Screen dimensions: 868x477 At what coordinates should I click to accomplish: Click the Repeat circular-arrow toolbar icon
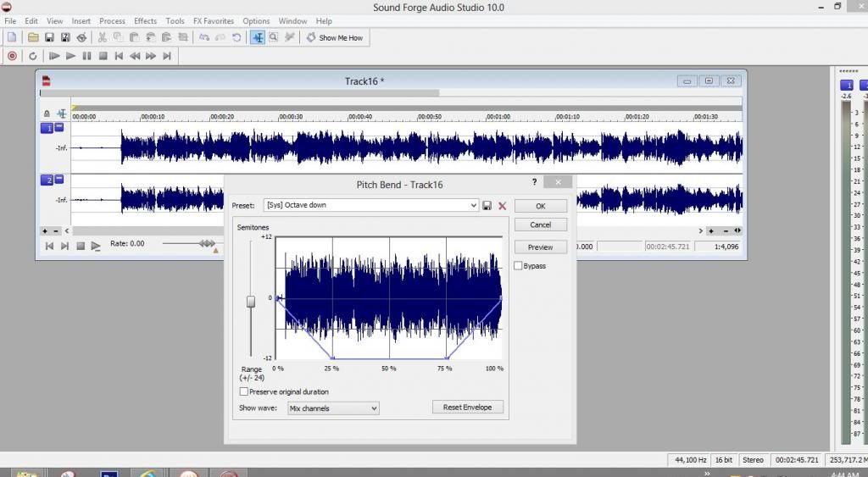236,37
